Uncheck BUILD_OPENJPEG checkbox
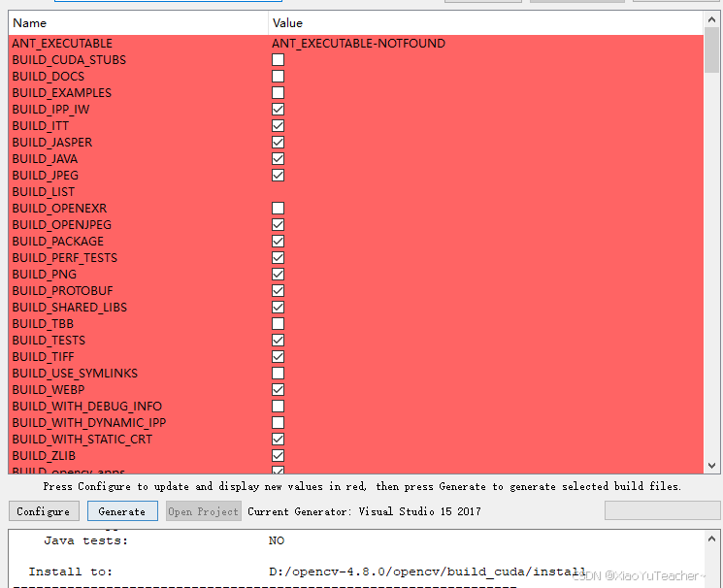 coord(279,225)
